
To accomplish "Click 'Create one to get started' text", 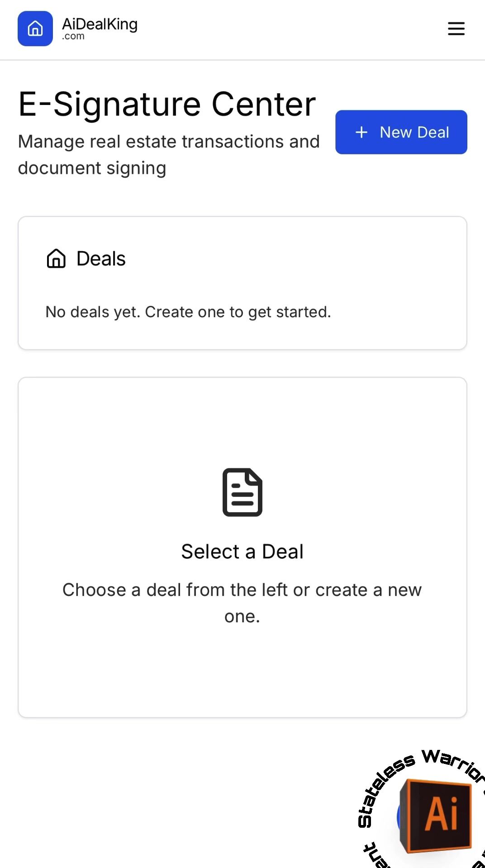I will point(238,312).
